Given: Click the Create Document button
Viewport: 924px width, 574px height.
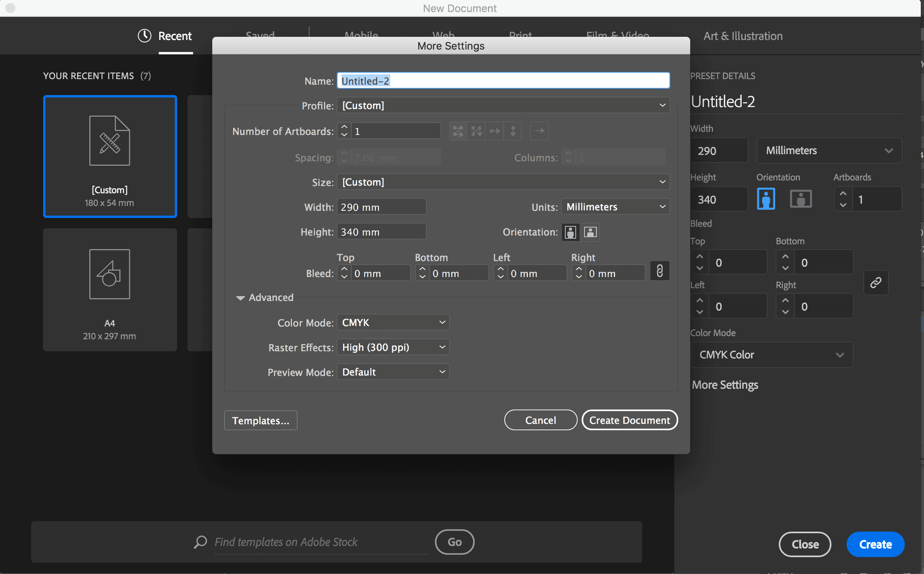Looking at the screenshot, I should point(629,420).
